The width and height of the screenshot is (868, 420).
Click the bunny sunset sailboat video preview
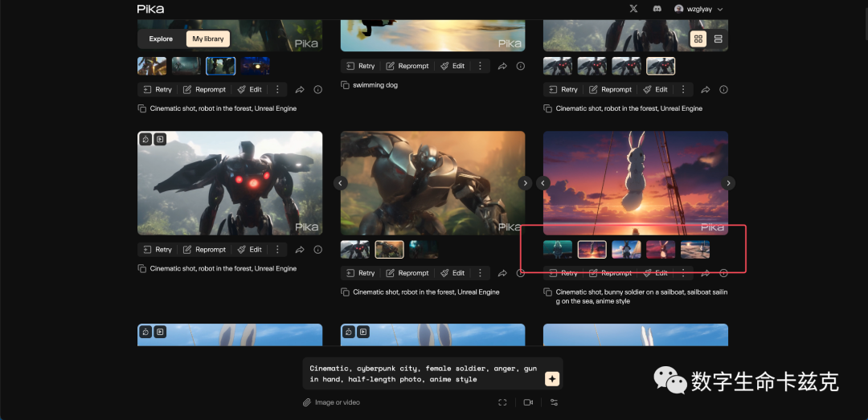click(x=636, y=183)
